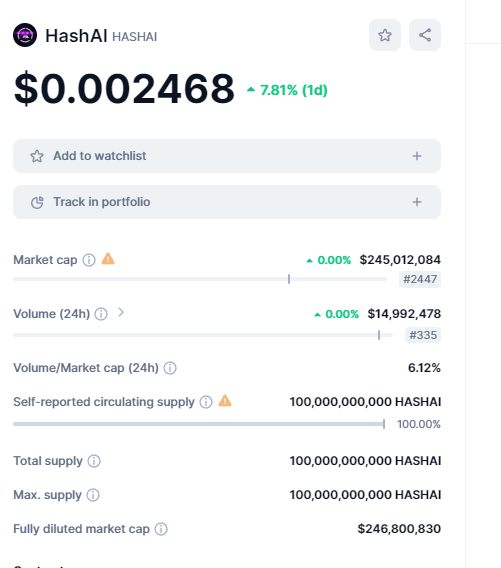The image size is (501, 568).
Task: Click plus icon on Track in portfolio
Action: [417, 202]
